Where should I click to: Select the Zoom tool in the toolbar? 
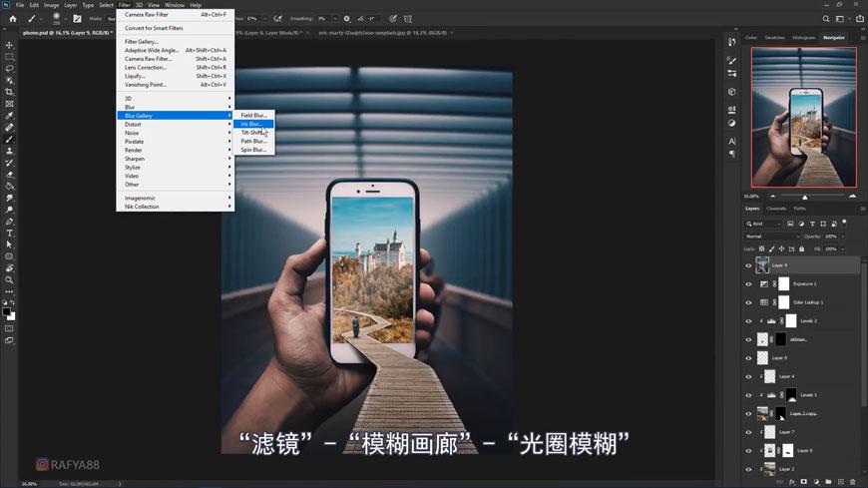pos(9,280)
